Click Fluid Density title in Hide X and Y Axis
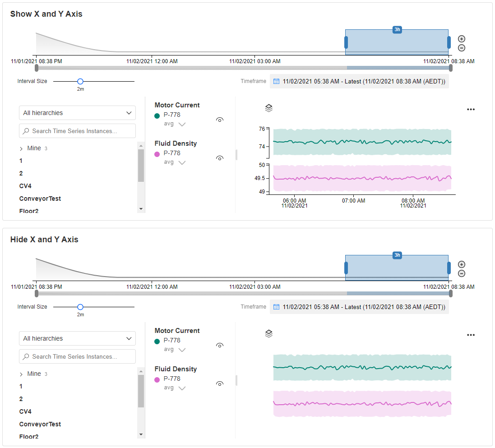The width and height of the screenshot is (495, 448). pos(176,369)
